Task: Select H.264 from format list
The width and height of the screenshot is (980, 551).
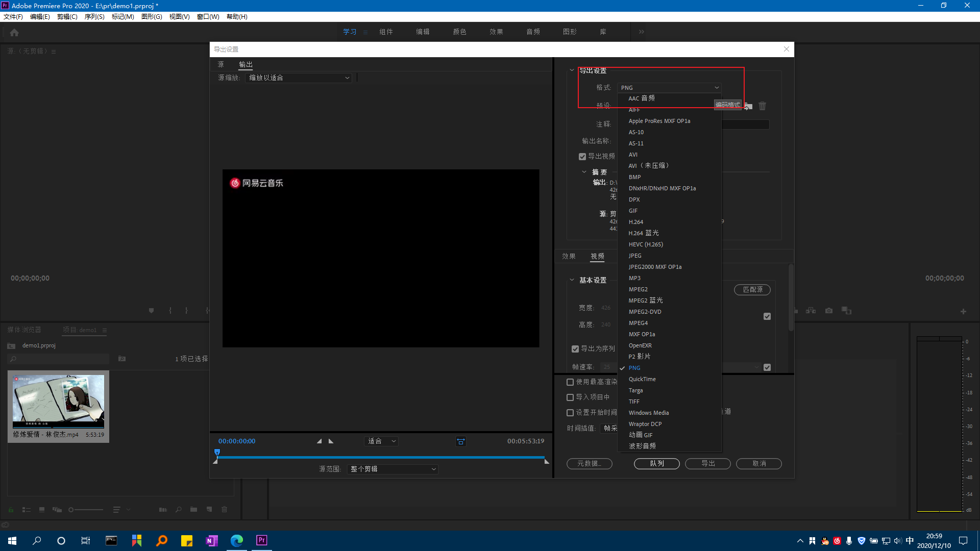Action: tap(636, 222)
